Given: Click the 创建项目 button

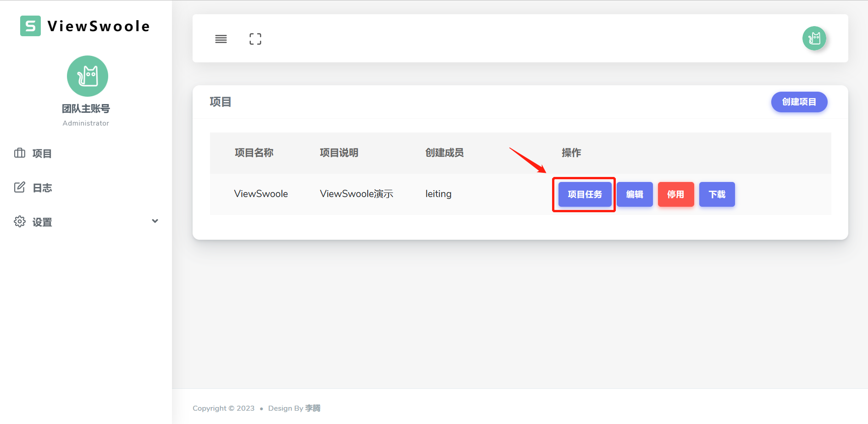Looking at the screenshot, I should (799, 102).
